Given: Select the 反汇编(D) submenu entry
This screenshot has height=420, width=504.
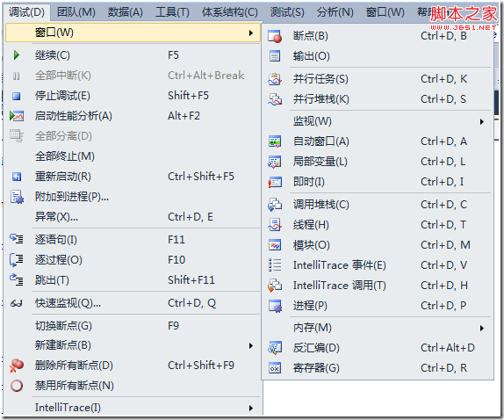Looking at the screenshot, I should [x=378, y=348].
